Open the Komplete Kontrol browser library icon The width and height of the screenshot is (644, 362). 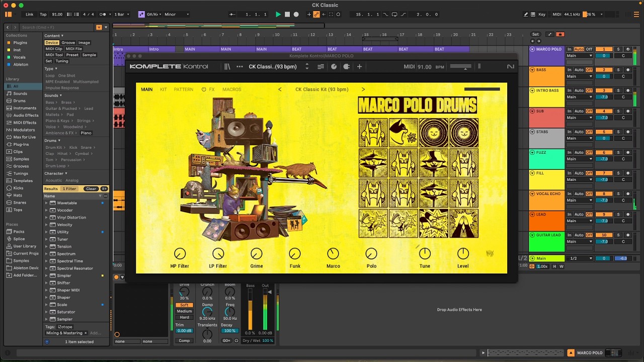pos(227,67)
